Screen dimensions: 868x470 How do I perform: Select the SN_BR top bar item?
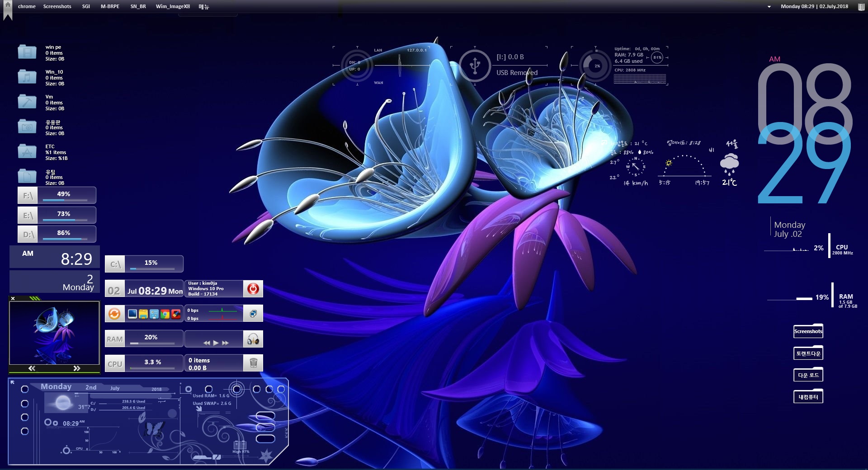(138, 6)
